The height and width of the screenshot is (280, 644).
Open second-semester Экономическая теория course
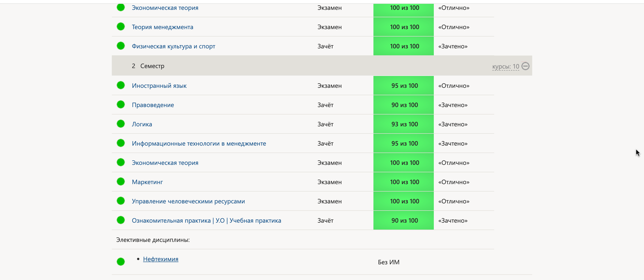pyautogui.click(x=165, y=163)
